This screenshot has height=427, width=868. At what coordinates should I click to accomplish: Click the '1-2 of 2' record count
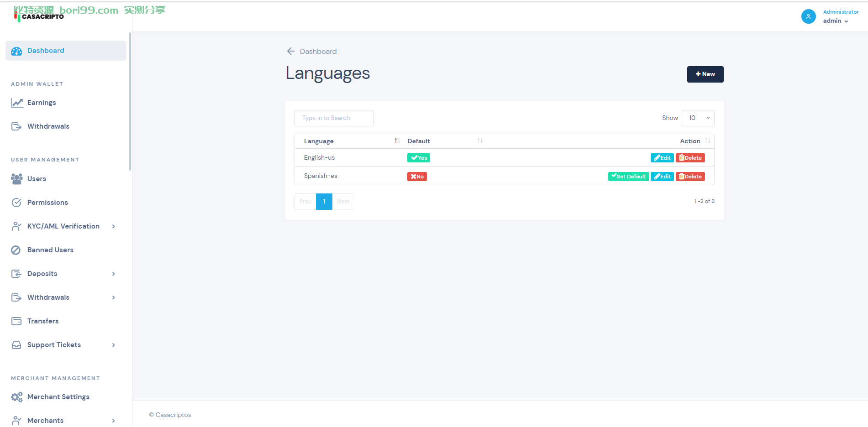point(705,201)
